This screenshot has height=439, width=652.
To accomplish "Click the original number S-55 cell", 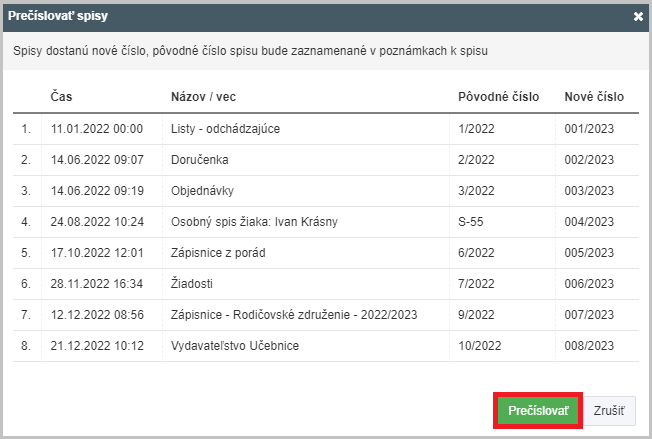I will click(470, 222).
